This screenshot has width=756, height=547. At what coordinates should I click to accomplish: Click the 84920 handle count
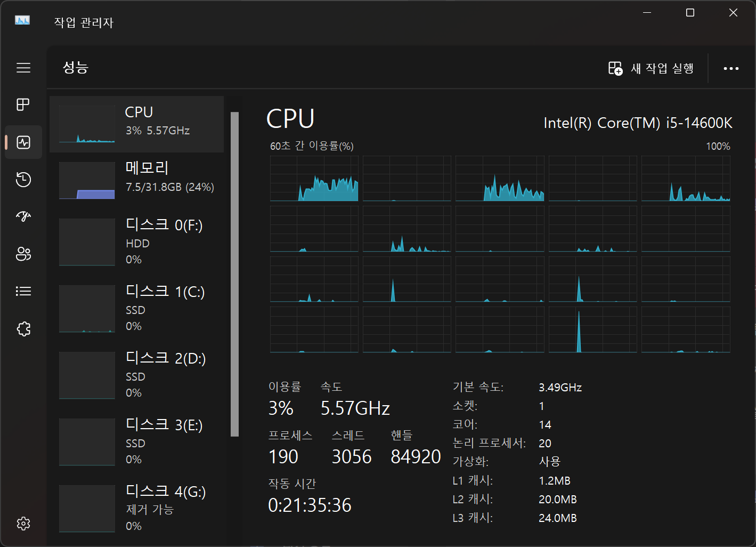pyautogui.click(x=416, y=457)
